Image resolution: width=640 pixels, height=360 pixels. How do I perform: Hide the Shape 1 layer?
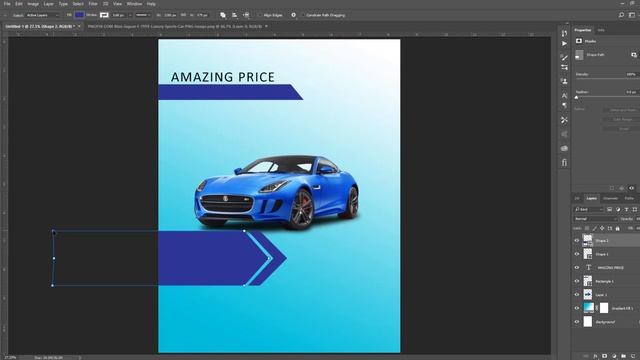click(x=577, y=254)
